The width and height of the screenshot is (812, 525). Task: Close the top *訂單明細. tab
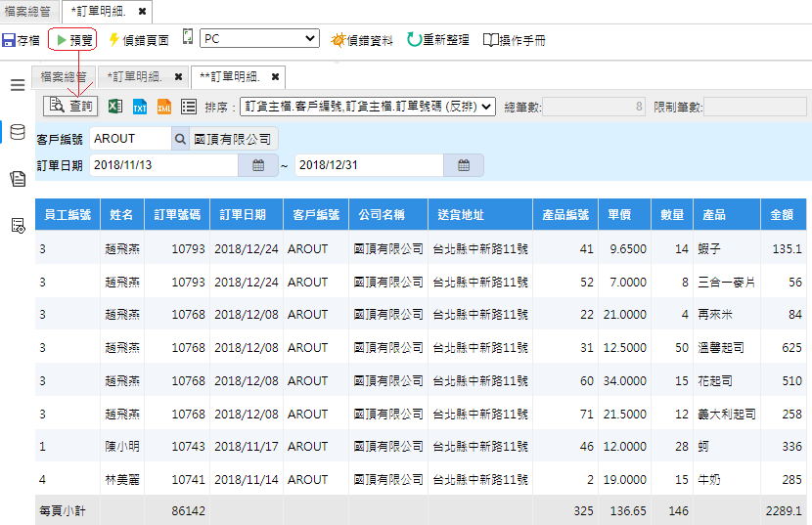(143, 11)
